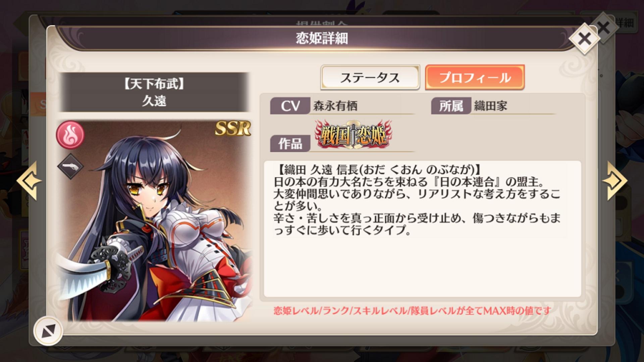Go to the previous character with left arrow
Screen dimensions: 644x362
(x=29, y=181)
